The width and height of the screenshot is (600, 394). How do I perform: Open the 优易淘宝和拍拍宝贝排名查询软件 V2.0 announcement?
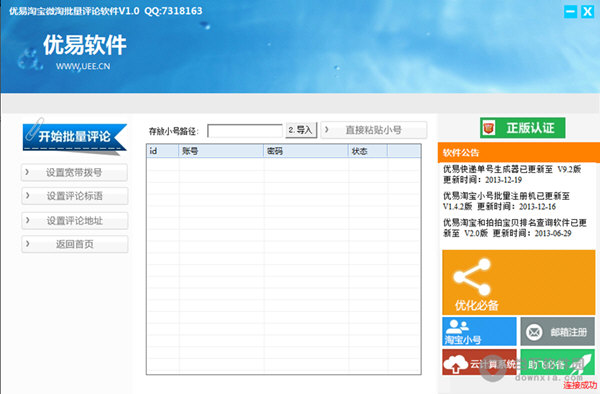pyautogui.click(x=515, y=228)
